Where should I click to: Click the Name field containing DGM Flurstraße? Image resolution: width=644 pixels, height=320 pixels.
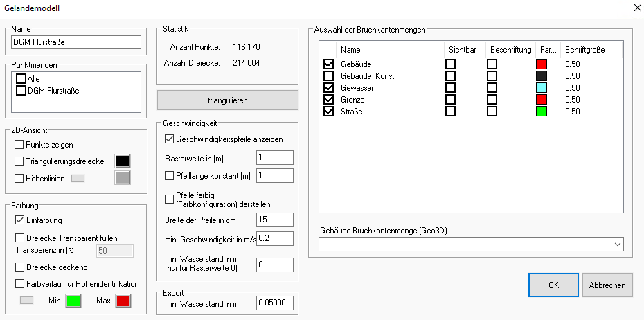point(76,42)
